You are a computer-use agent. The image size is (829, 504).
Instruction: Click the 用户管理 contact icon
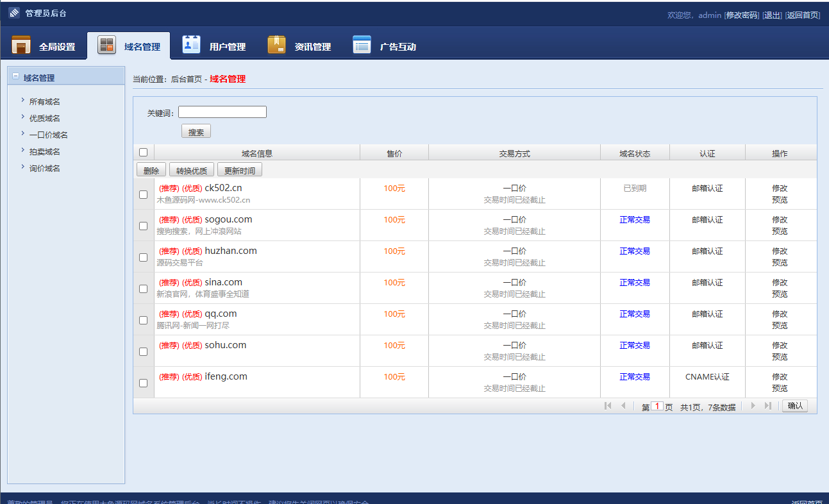coord(192,45)
